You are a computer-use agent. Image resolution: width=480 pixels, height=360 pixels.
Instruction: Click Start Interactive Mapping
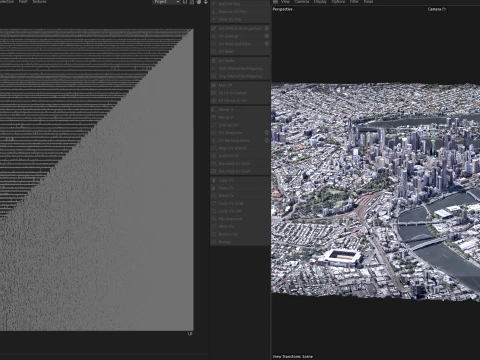click(240, 68)
